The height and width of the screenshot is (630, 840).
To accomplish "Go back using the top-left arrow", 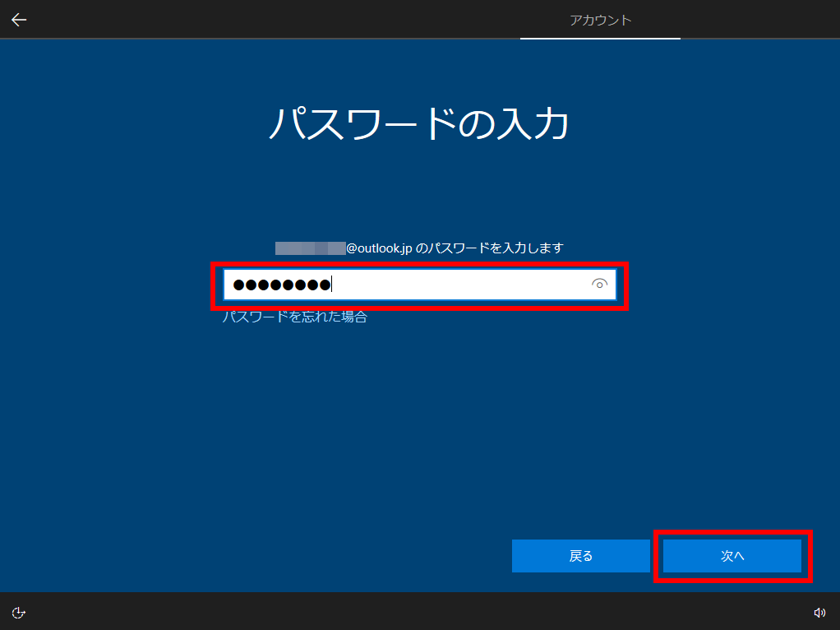I will (19, 20).
